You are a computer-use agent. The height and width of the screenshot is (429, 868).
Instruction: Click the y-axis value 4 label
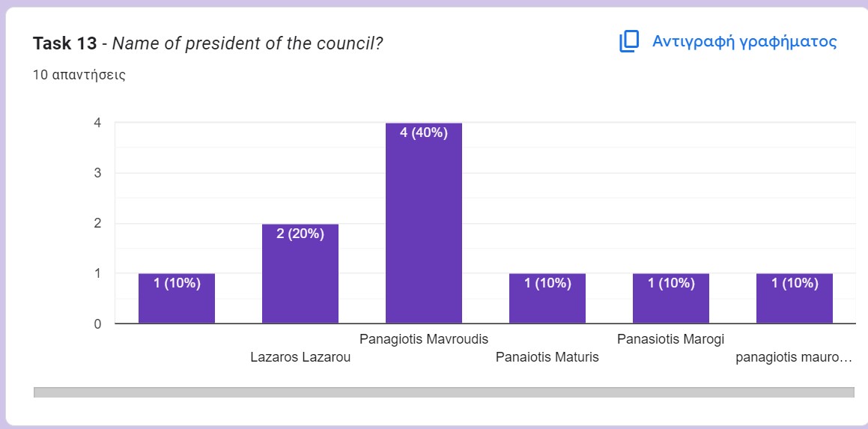97,123
